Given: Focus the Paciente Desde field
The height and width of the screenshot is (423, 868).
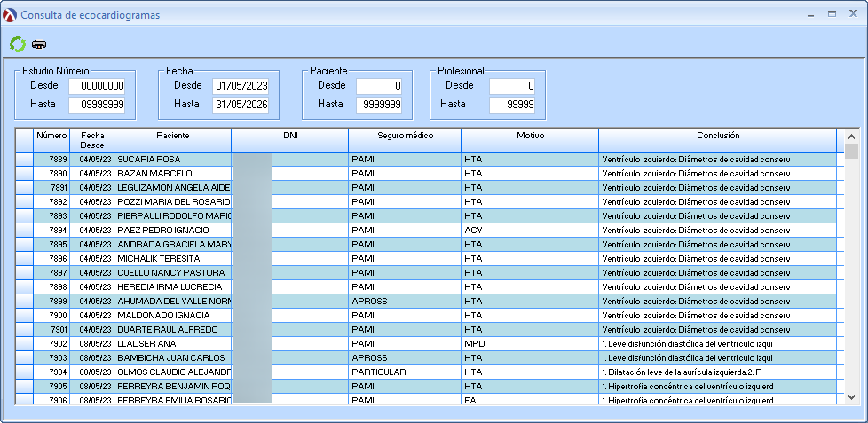Looking at the screenshot, I should click(x=379, y=86).
